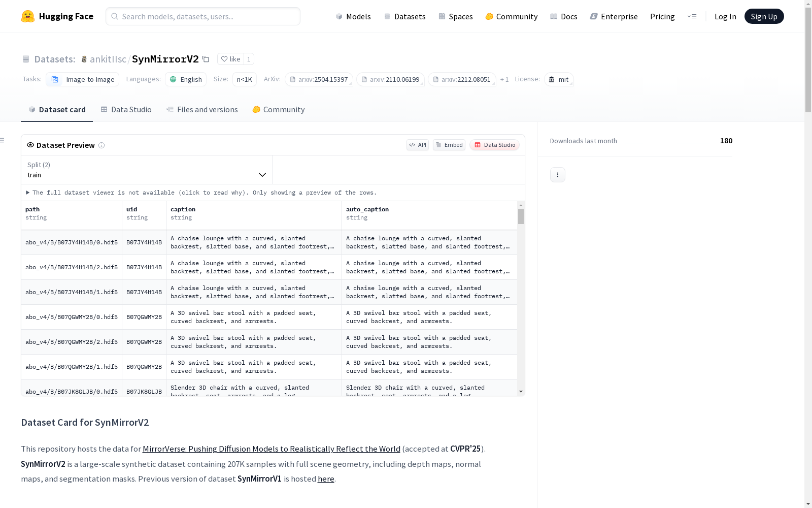Click the ankitIISc user avatar
812x508 pixels.
pyautogui.click(x=84, y=59)
